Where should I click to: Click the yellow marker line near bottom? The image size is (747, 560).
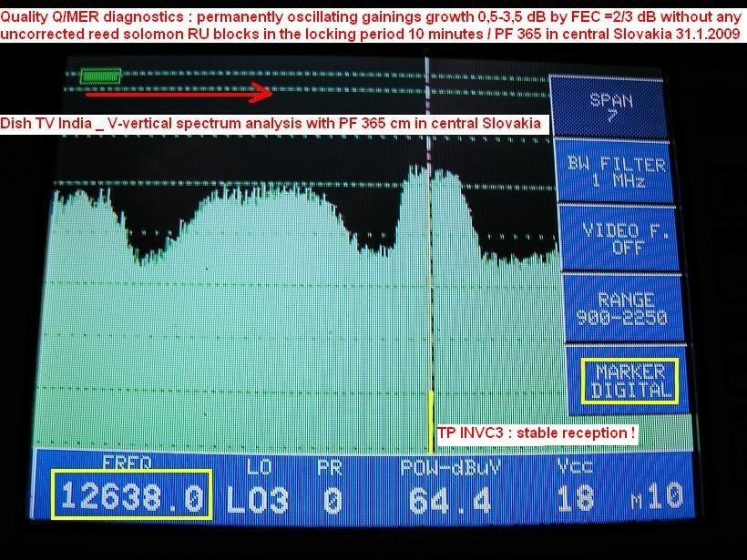430,419
